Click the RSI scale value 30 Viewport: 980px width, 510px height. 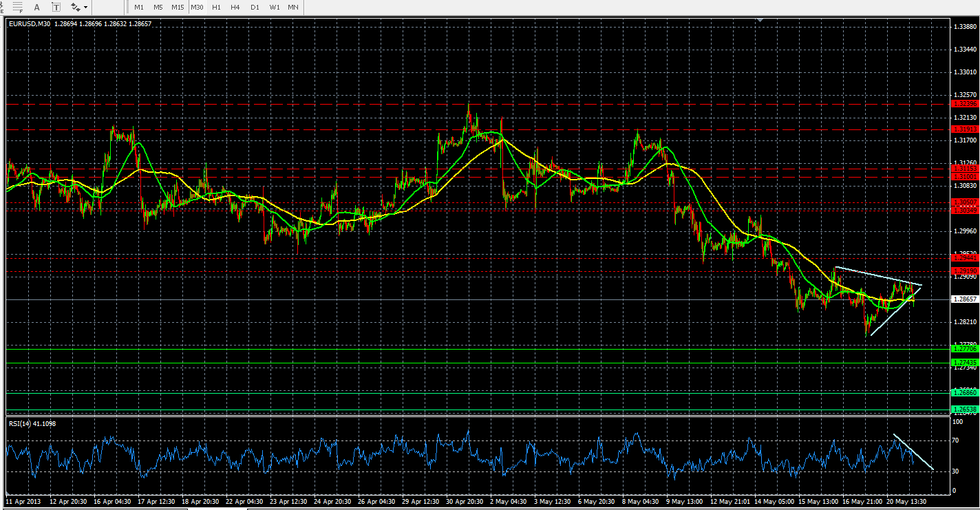(955, 471)
